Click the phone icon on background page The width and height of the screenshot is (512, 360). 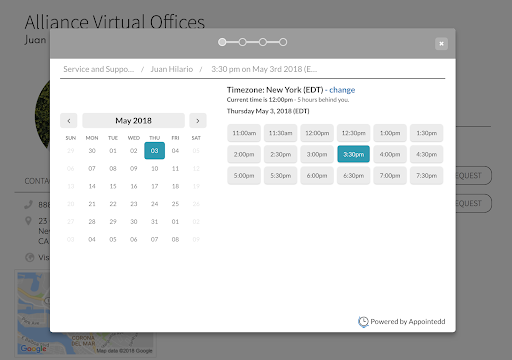click(x=29, y=204)
